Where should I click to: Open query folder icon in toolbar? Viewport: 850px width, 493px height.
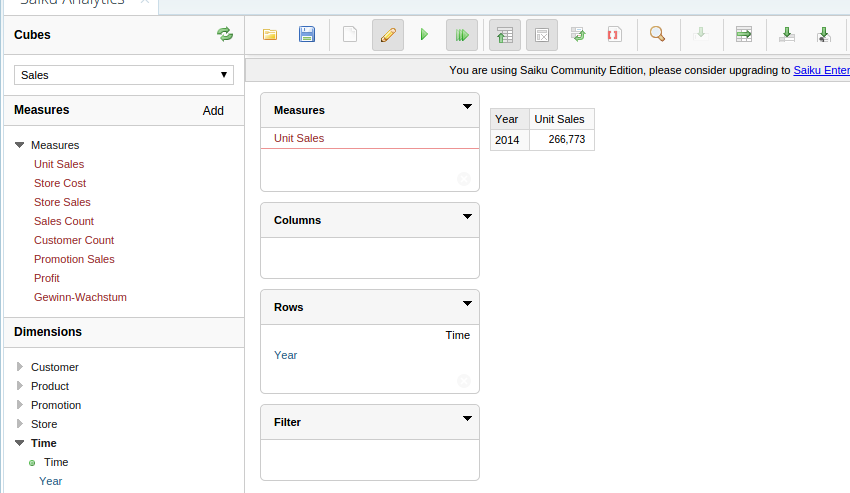(270, 35)
